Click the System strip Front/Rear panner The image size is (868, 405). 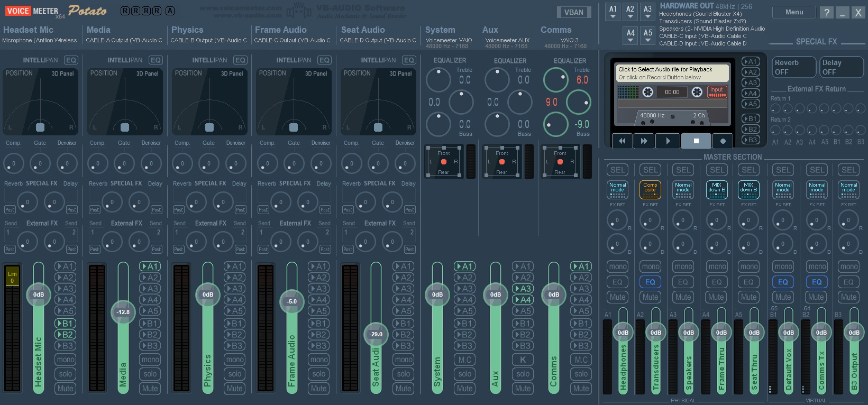443,162
